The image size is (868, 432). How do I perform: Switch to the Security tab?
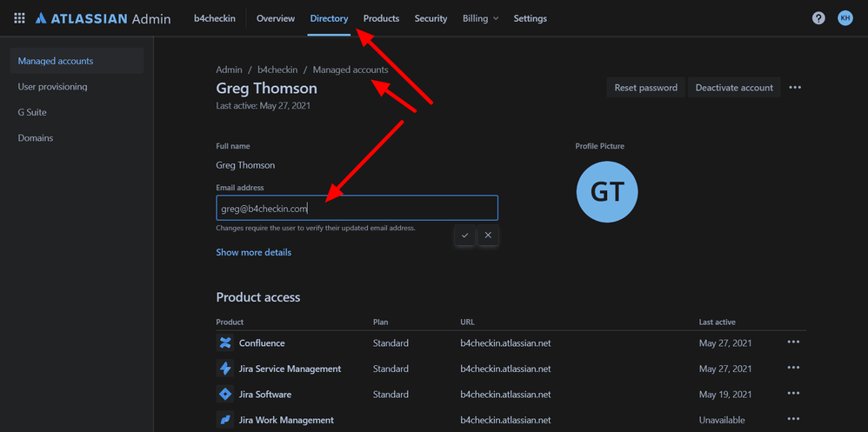click(x=431, y=18)
